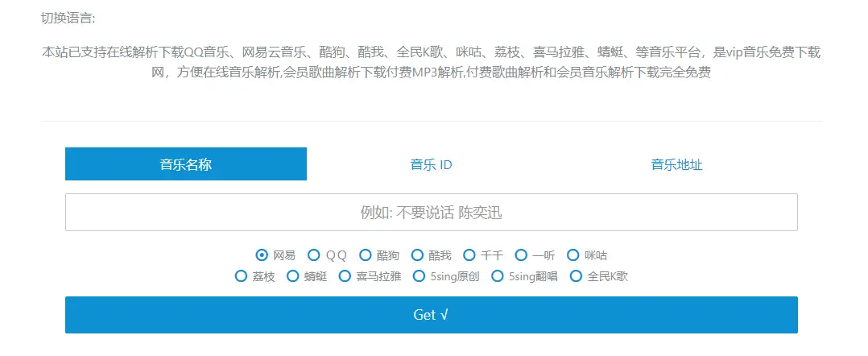Focus the song name search field
868x356 pixels.
432,212
